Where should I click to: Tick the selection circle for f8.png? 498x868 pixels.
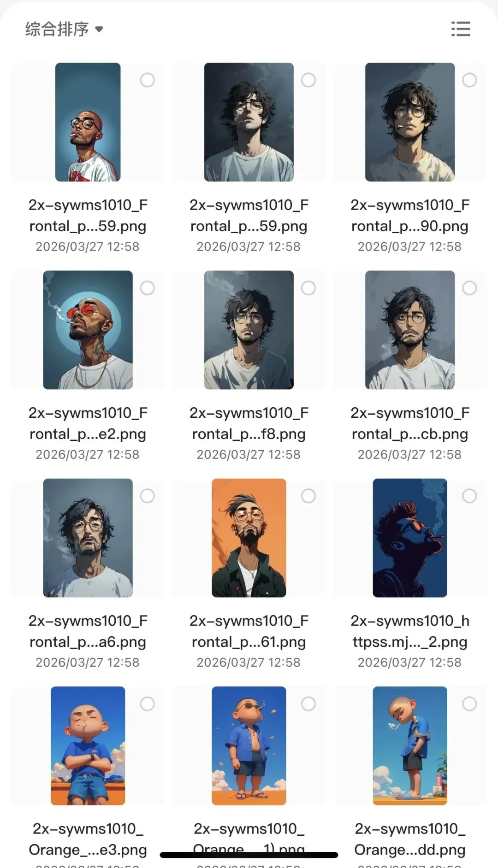(308, 288)
